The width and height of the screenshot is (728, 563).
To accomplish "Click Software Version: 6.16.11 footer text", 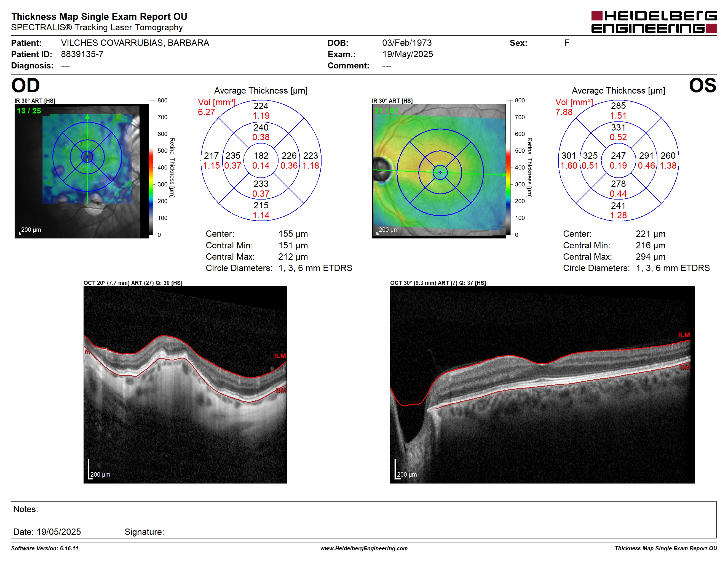I will [45, 548].
